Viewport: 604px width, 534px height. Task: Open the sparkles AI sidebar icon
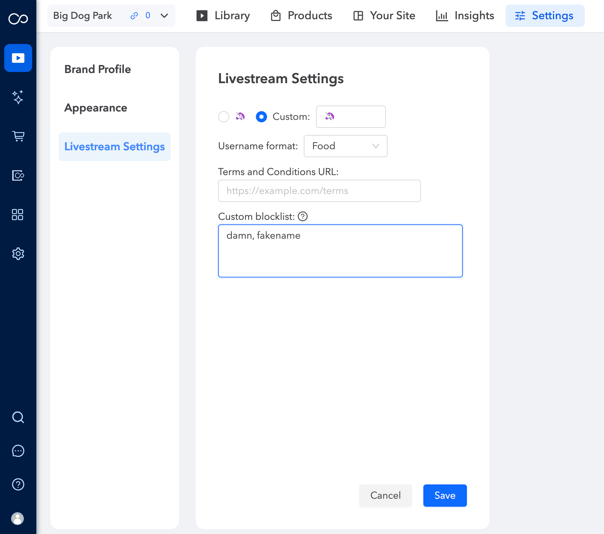[x=18, y=97]
